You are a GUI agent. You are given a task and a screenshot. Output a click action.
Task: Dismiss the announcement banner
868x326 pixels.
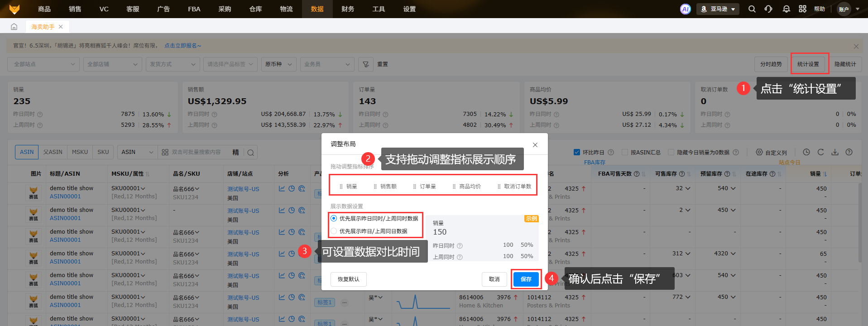[x=856, y=46]
